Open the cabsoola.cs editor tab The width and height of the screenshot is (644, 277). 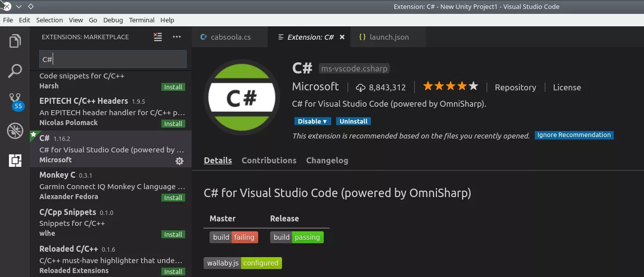coord(229,37)
